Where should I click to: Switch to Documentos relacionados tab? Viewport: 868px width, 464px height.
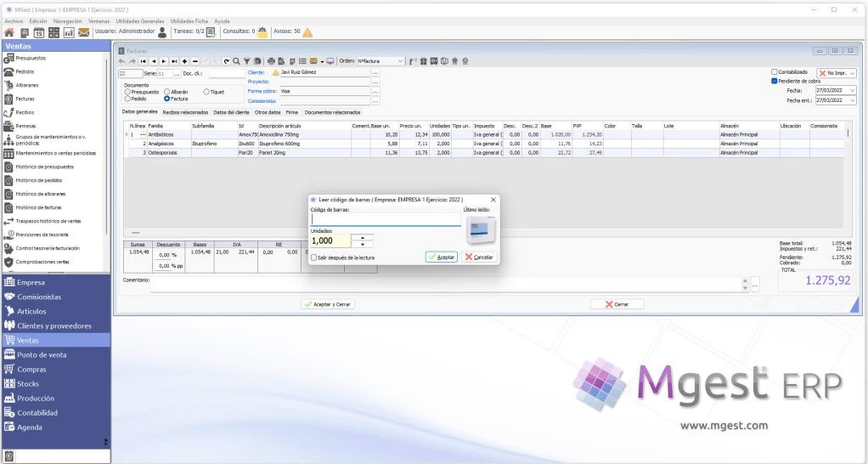tap(332, 112)
